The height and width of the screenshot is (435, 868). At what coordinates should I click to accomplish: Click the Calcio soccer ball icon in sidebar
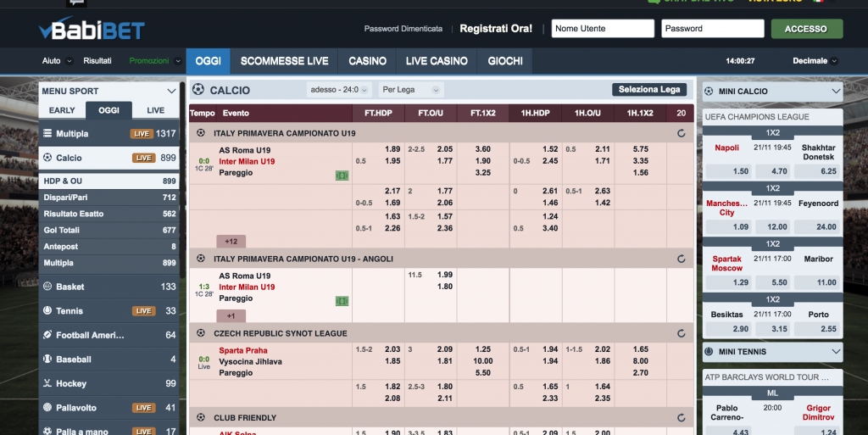coord(47,158)
